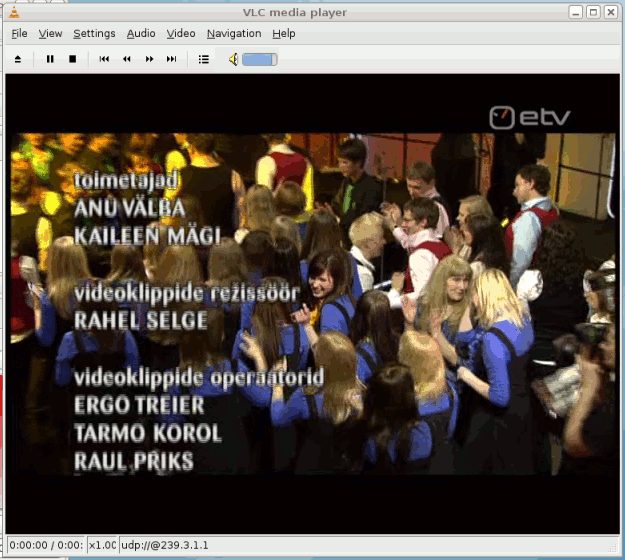Skip to next playlist item
Image resolution: width=625 pixels, height=560 pixels.
(171, 59)
